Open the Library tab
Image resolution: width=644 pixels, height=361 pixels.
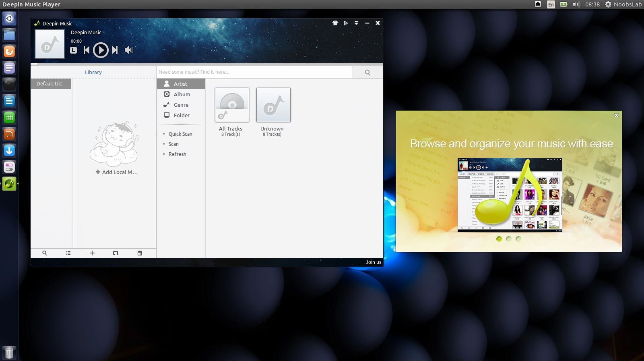click(93, 72)
